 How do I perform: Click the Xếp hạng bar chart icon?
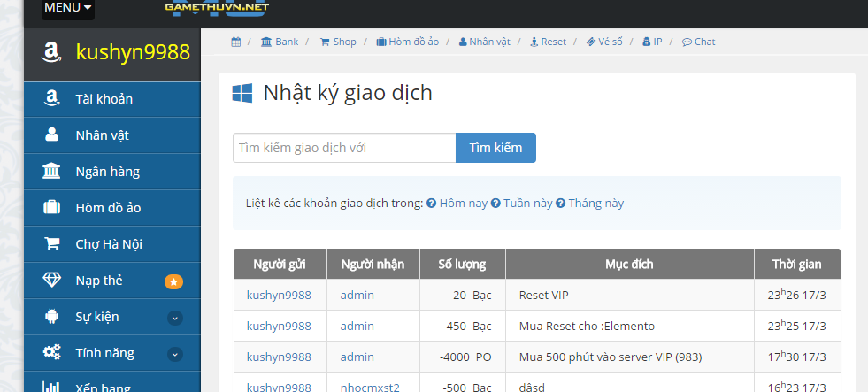51,388
